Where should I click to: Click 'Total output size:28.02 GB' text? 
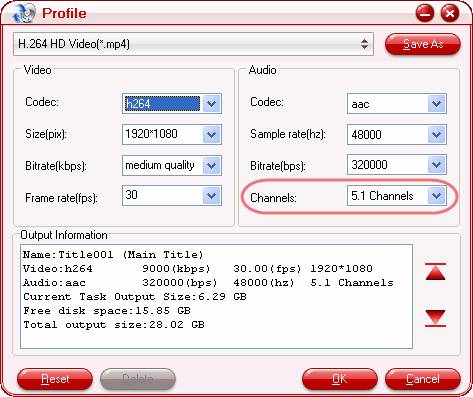(x=114, y=325)
